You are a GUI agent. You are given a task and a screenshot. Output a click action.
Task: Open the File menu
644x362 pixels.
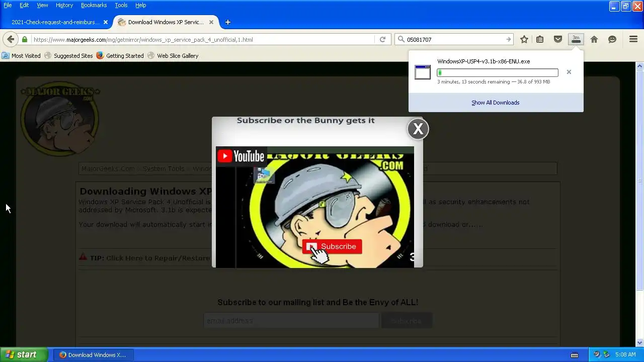pos(8,5)
